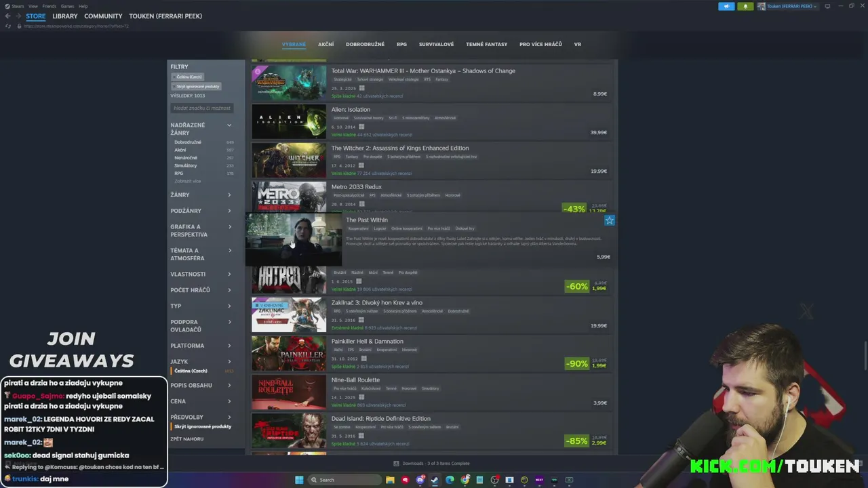Switch to the Akční tab
Screen dimensions: 868x488
pos(325,44)
